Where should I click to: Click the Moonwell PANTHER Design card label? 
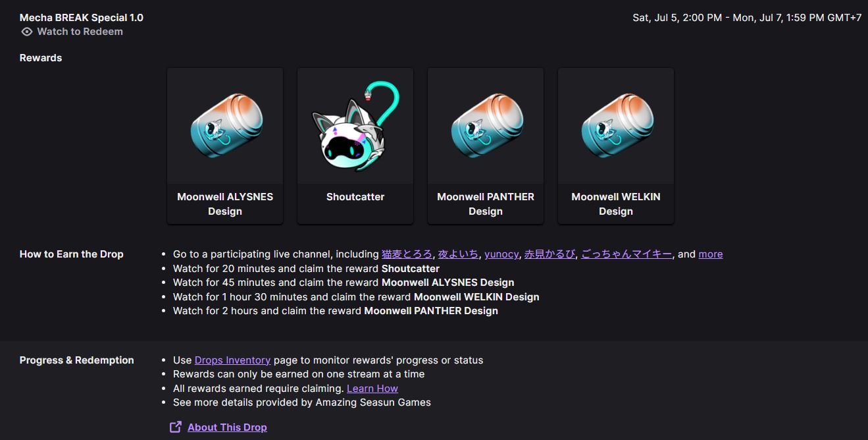pyautogui.click(x=486, y=204)
